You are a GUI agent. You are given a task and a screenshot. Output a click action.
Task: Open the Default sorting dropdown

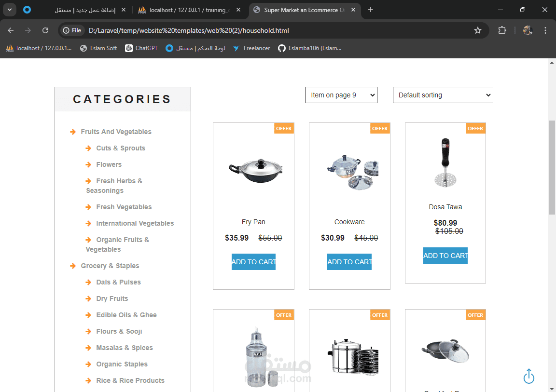443,95
